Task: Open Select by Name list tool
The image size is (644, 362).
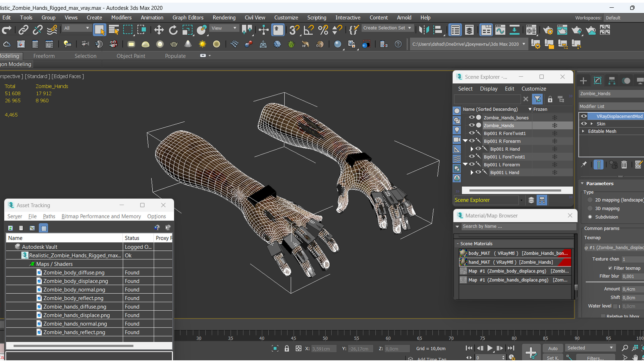Action: pyautogui.click(x=114, y=30)
